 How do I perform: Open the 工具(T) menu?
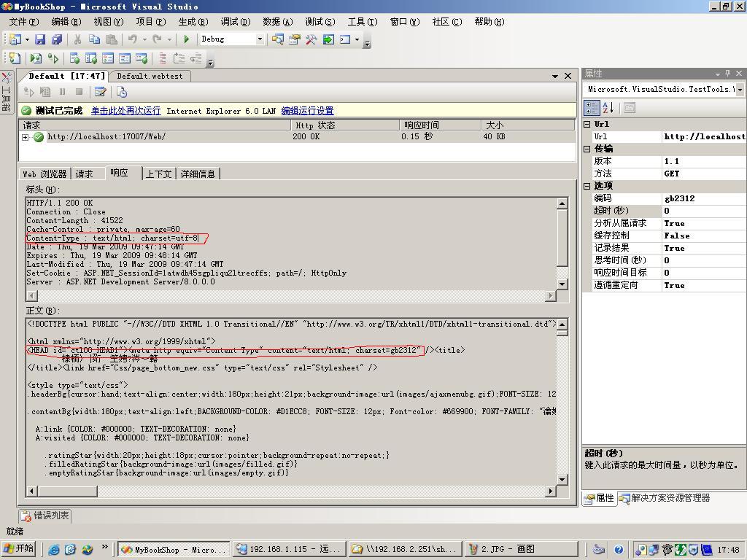pos(362,22)
